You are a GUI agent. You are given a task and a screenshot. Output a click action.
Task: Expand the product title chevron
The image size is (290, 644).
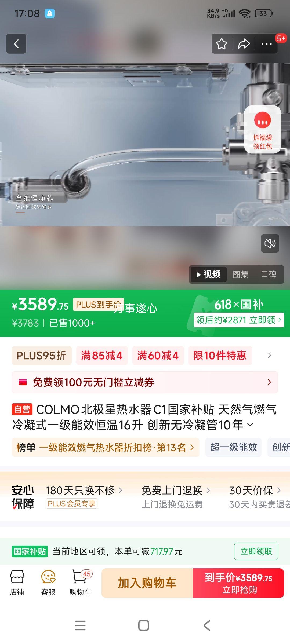point(250,425)
